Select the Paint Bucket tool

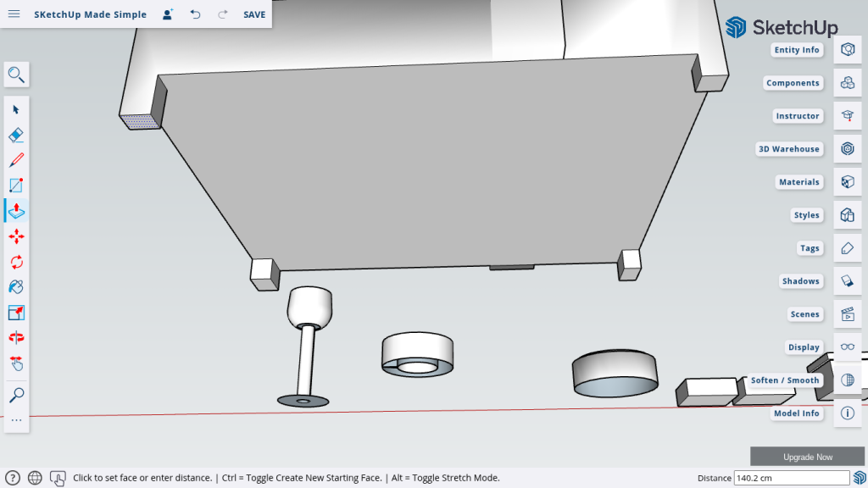tap(16, 287)
